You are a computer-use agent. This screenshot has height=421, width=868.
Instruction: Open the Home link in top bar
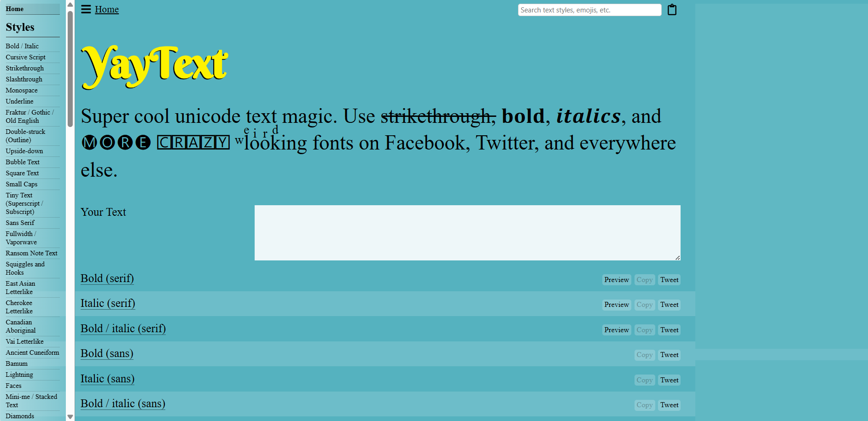coord(107,9)
